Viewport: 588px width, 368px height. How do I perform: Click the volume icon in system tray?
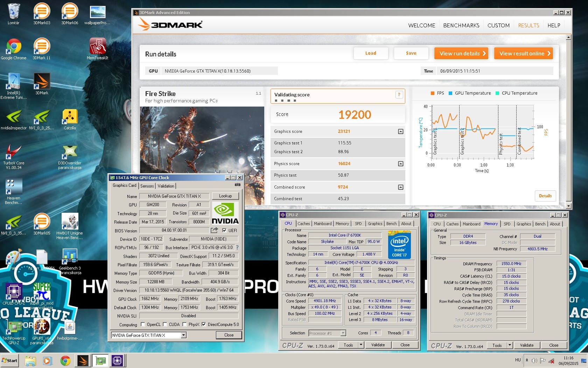pyautogui.click(x=534, y=361)
